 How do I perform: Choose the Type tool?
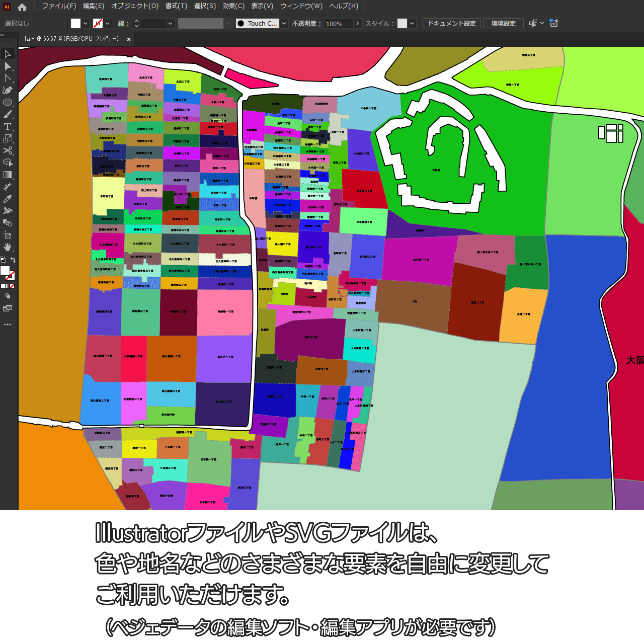tap(8, 127)
